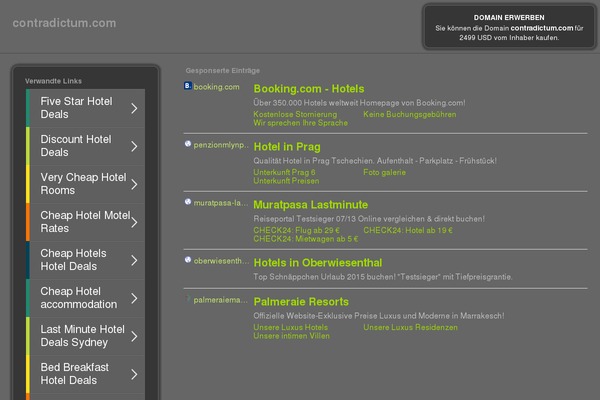Click chevron arrow of Last Minute Hotel Deals Sydney
Screen dimensions: 600x400
(134, 336)
